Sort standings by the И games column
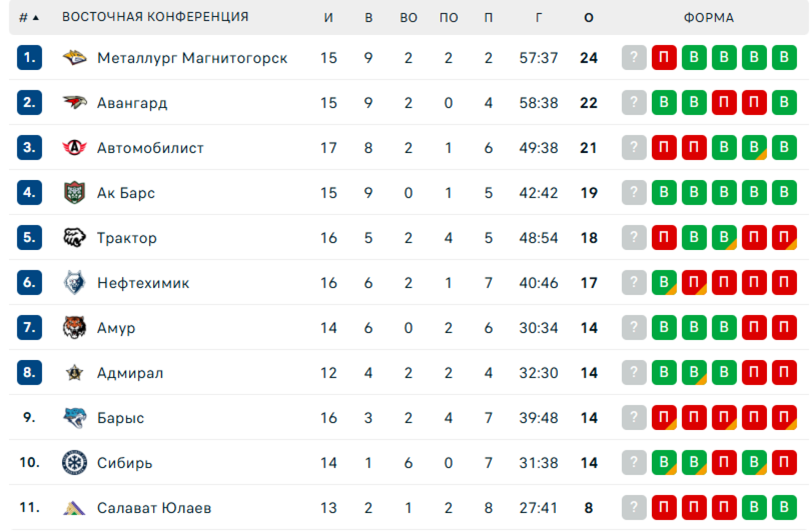This screenshot has width=810, height=532. click(x=328, y=18)
